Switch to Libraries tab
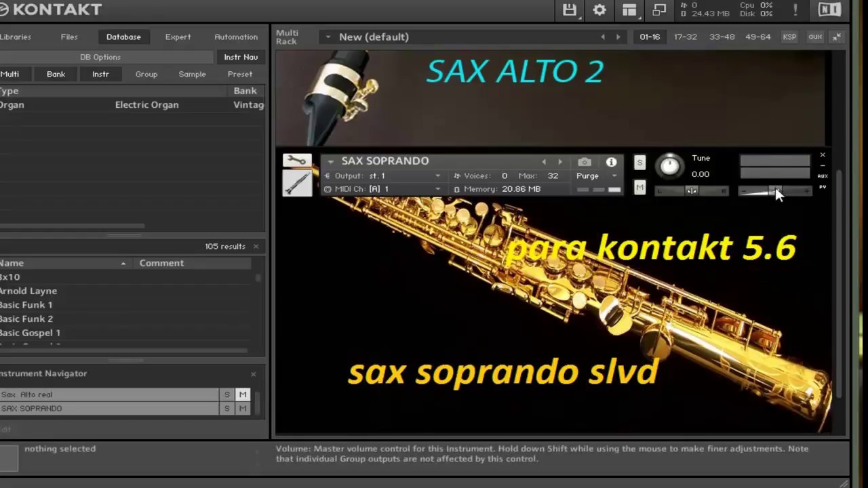Screen dimensions: 868x488 click(x=15, y=37)
